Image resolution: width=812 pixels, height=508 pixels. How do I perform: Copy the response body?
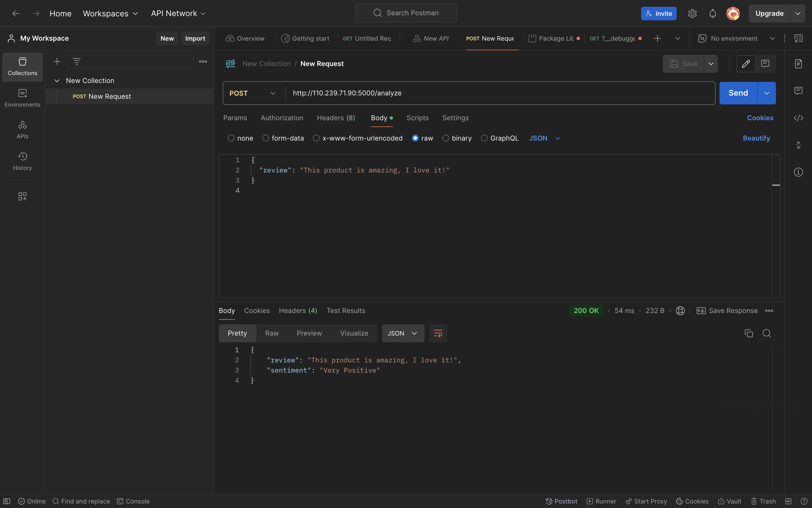749,333
